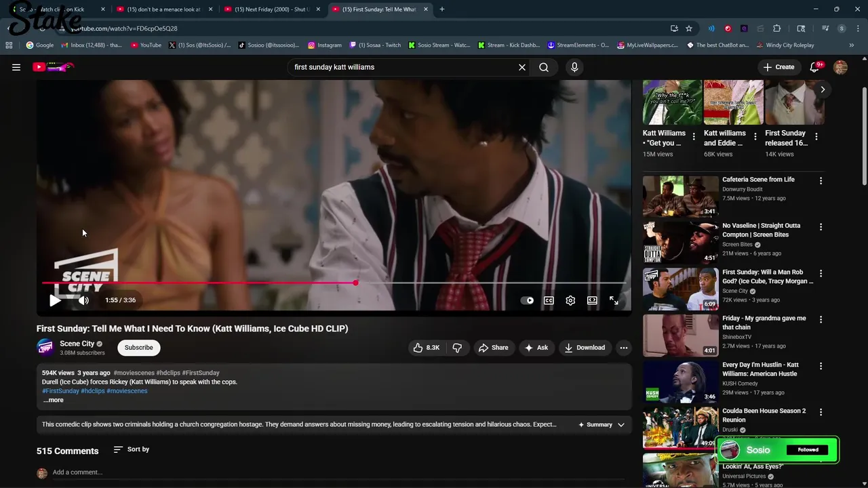Download the video
The width and height of the screenshot is (868, 488).
[x=585, y=348]
